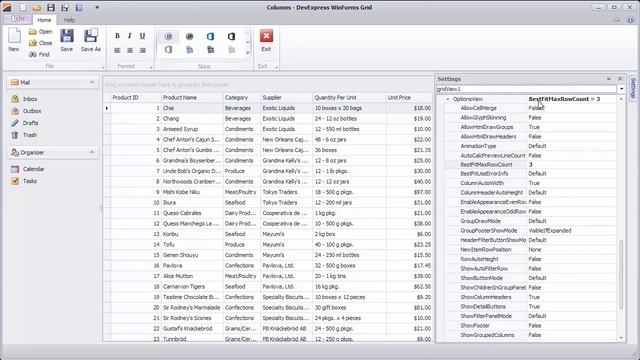Select the 'Aniseed Syrup' product cell
Image resolution: width=640 pixels, height=360 pixels.
tap(192, 129)
